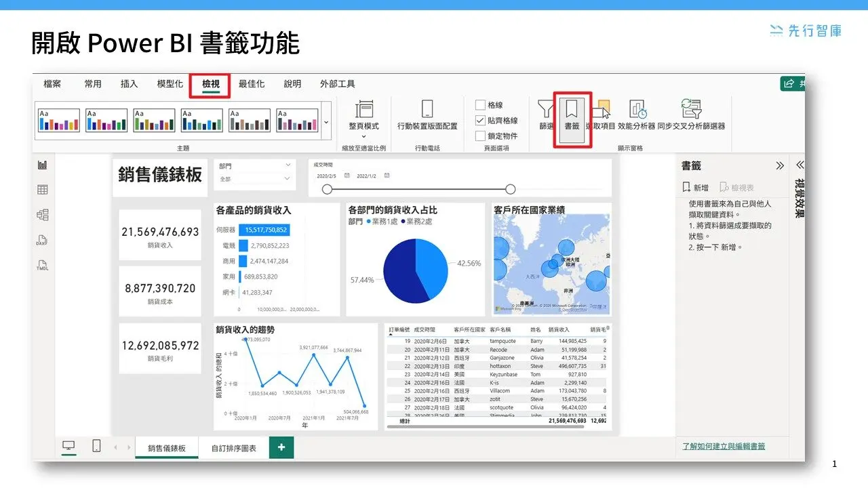
Task: Collapse the Bookmarks pane (») chevron
Action: (780, 165)
